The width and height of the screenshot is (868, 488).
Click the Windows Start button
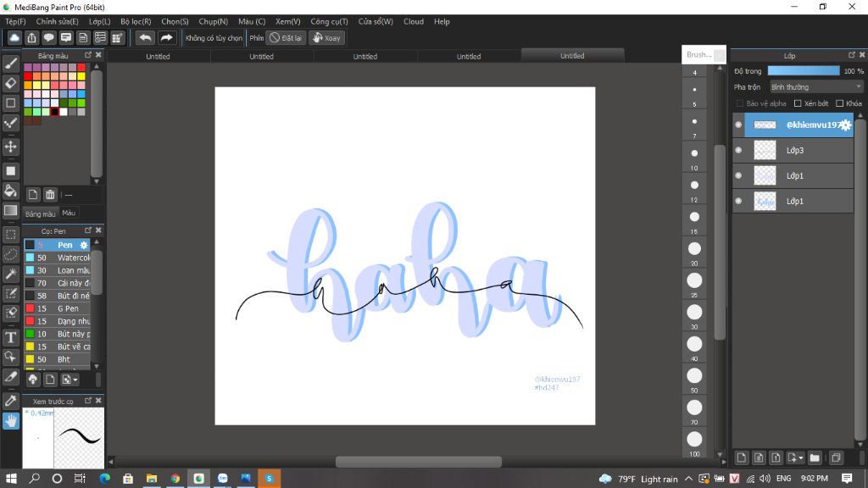11,479
